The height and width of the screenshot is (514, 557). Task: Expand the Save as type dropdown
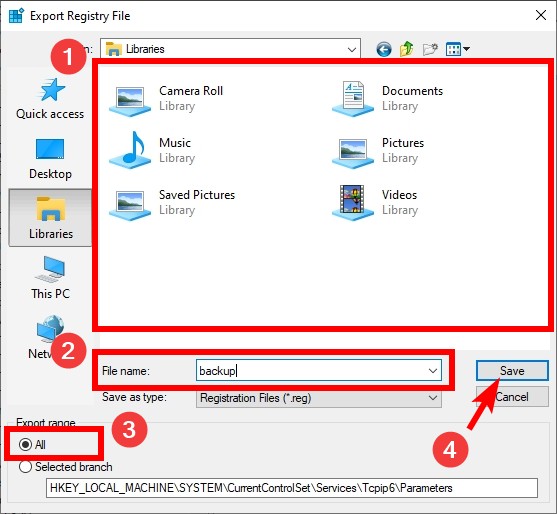point(433,398)
